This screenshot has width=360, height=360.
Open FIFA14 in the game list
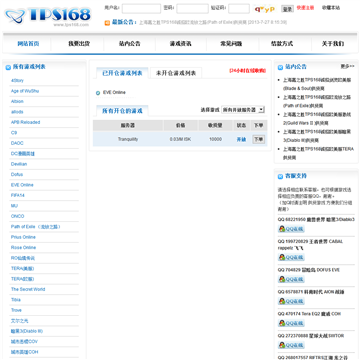pyautogui.click(x=17, y=195)
